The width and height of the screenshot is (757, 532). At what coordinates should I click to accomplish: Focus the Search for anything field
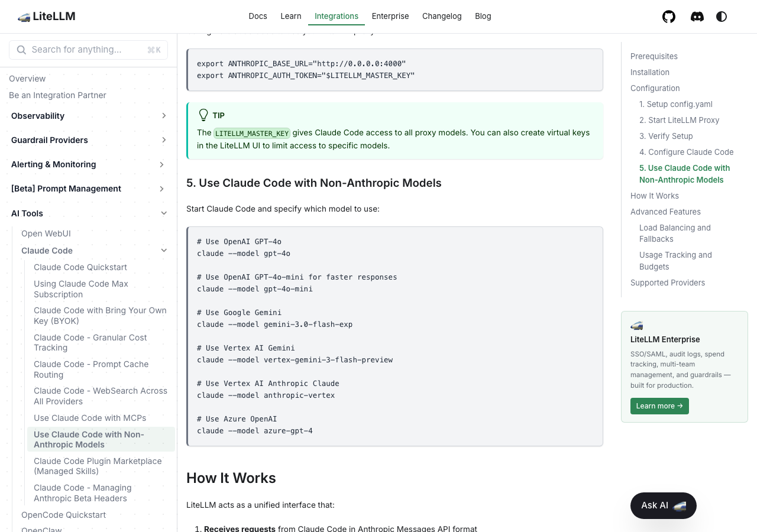(x=89, y=50)
